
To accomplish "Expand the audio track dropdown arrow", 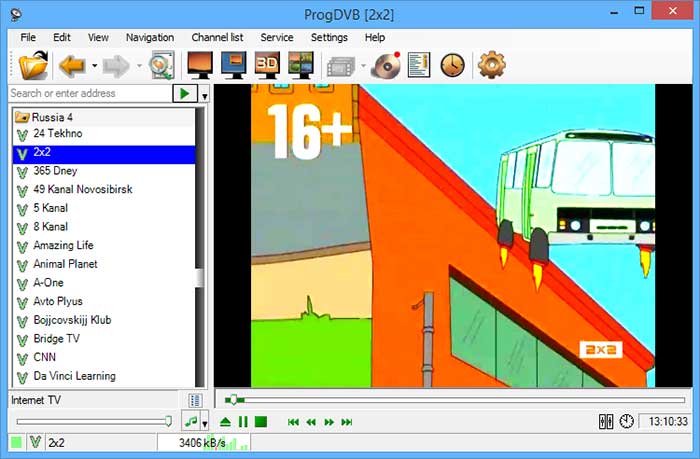I will 204,423.
